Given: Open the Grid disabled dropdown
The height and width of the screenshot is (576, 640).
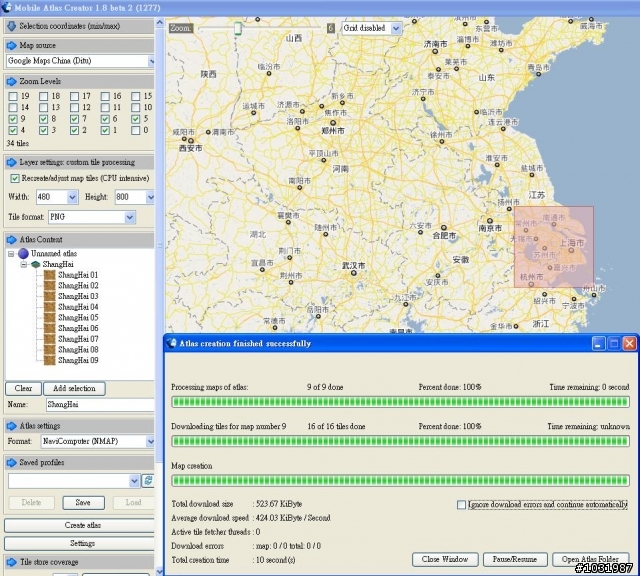Looking at the screenshot, I should [396, 28].
